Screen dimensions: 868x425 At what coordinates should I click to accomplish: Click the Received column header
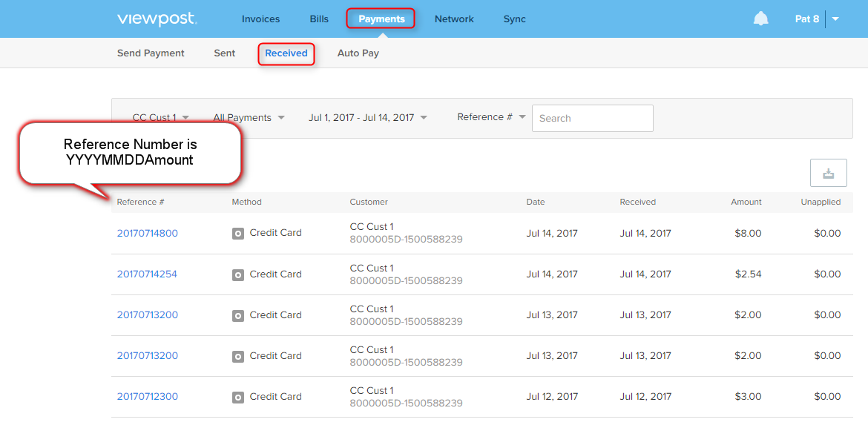[x=638, y=202]
